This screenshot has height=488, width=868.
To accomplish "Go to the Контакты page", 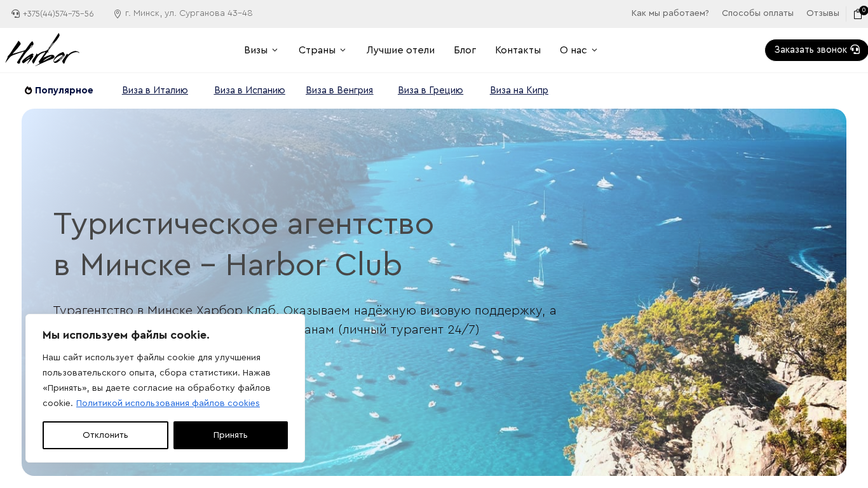I will 518,50.
